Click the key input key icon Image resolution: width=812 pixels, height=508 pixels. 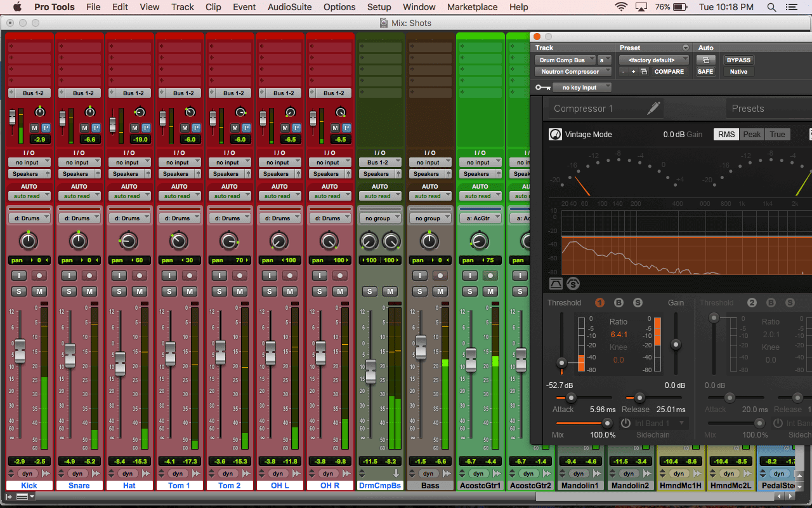[542, 88]
